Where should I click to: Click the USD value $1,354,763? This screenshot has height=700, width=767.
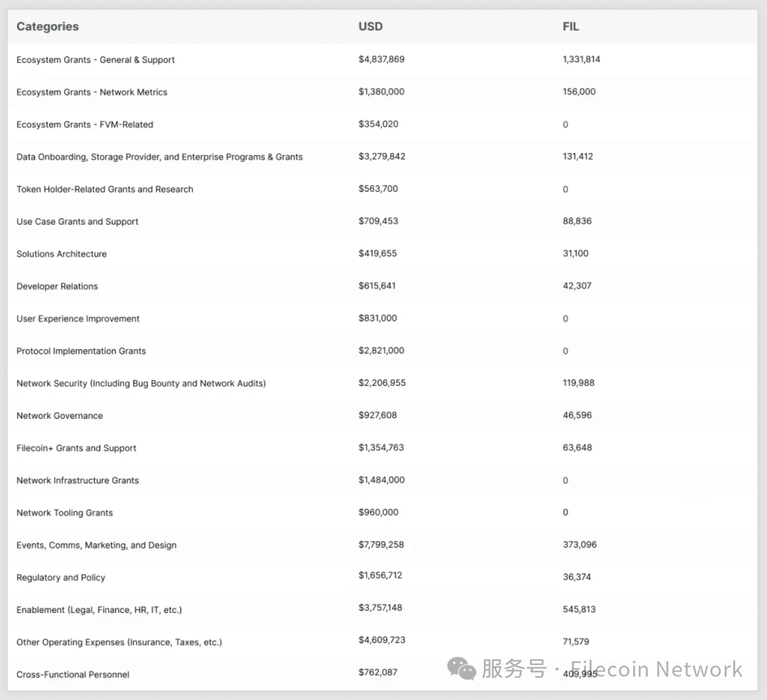click(x=381, y=448)
